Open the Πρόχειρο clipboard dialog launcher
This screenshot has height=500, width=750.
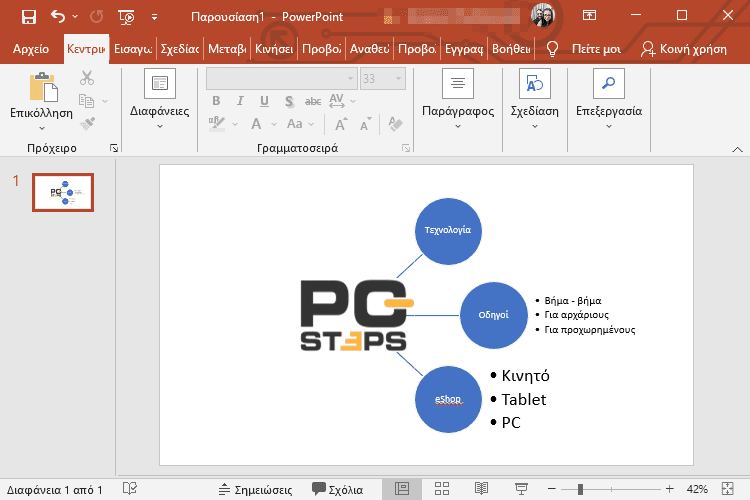114,148
